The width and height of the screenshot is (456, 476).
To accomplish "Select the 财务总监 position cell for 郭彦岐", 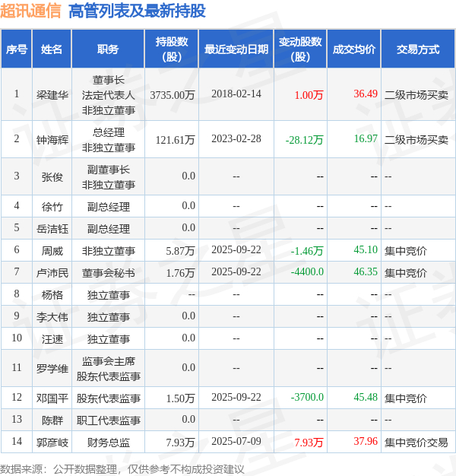I will (x=109, y=443).
